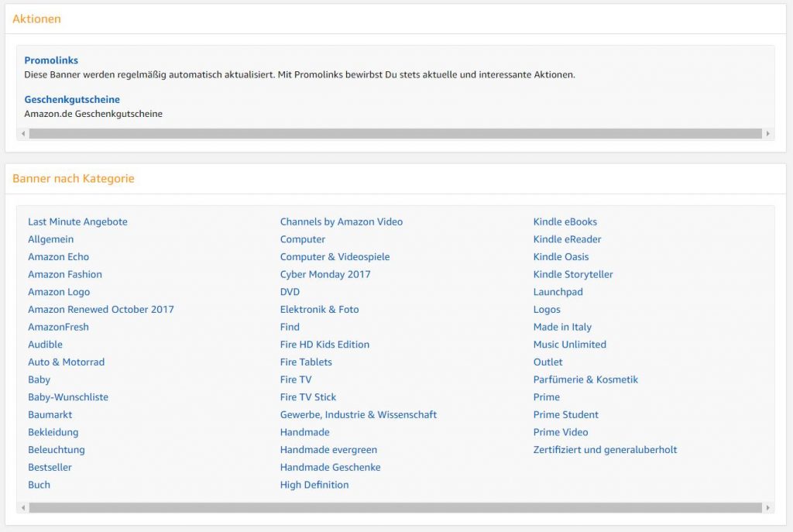Open Computer & Videospiele category
Viewport: 793px width, 532px height.
coord(335,257)
